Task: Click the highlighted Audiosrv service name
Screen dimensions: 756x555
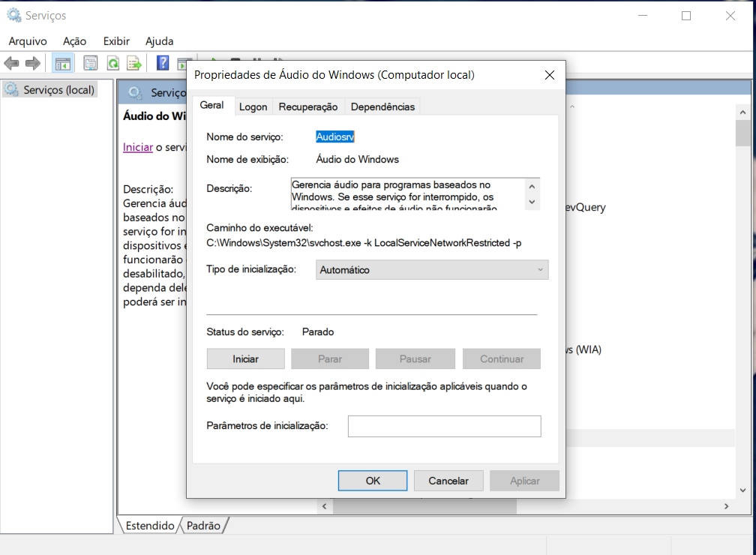Action: tap(335, 137)
